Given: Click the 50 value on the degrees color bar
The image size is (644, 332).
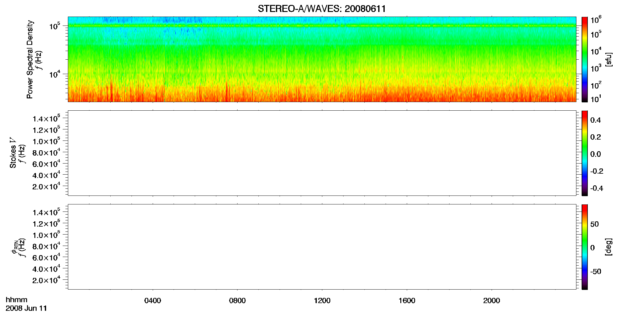Looking at the screenshot, I should click(x=595, y=224).
